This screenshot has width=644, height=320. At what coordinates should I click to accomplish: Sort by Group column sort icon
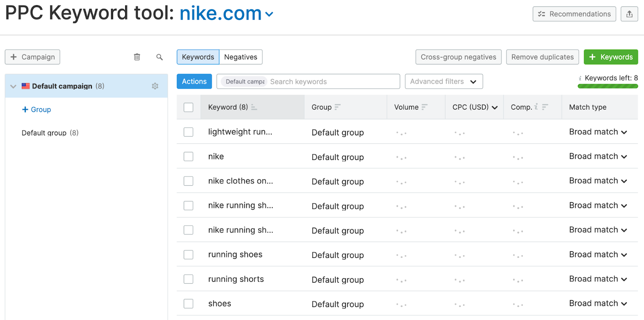[337, 107]
